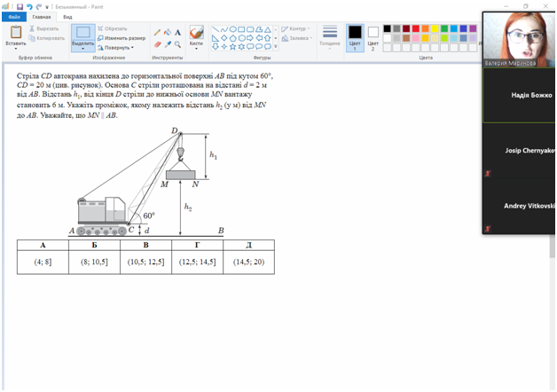The height and width of the screenshot is (392, 557).
Task: Select the Color picker eyedropper tool
Action: (x=168, y=44)
